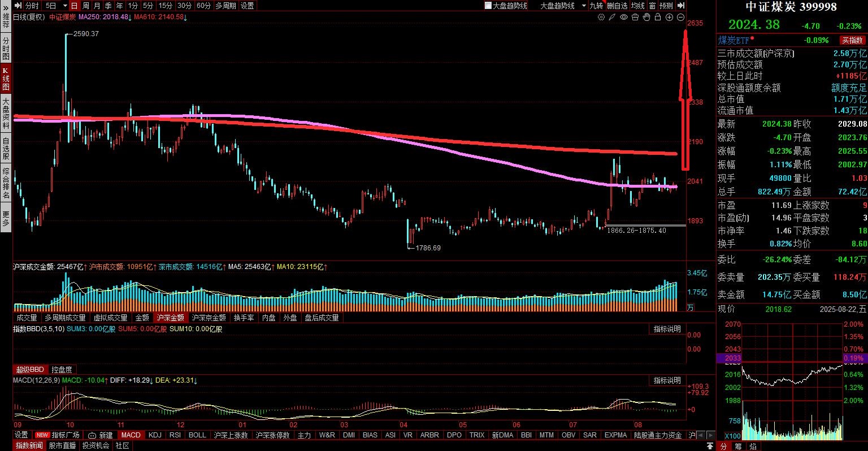Open the 股市直播 bottom tab
Viewport: 868px width, 451px height.
click(x=62, y=445)
